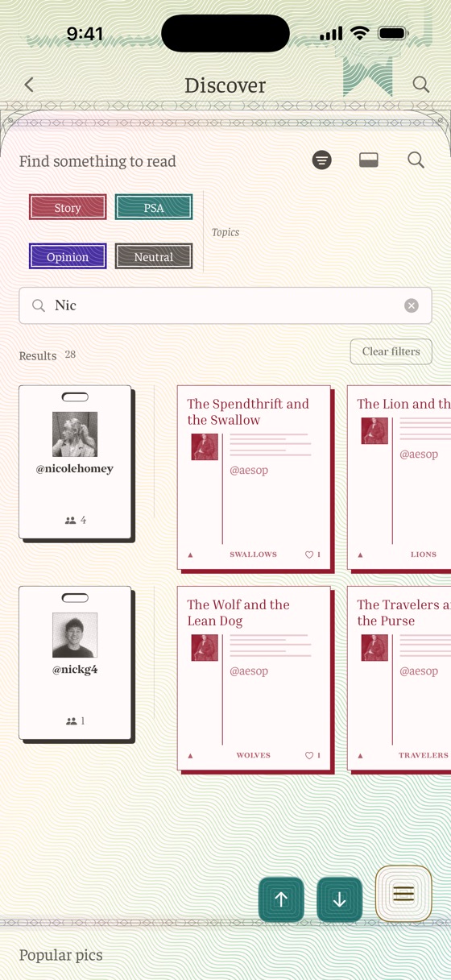Viewport: 451px width, 980px height.
Task: Open @aesop author on Travelers card
Action: [419, 671]
